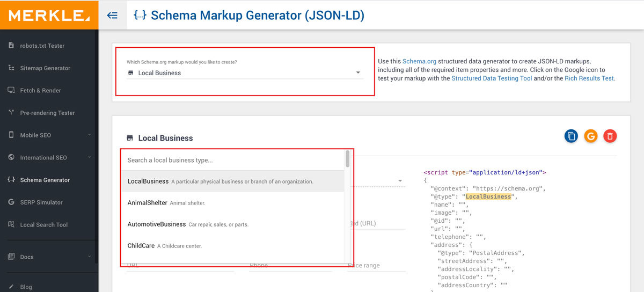Copy the markup with the blue copy icon
This screenshot has width=644, height=292.
[x=571, y=136]
